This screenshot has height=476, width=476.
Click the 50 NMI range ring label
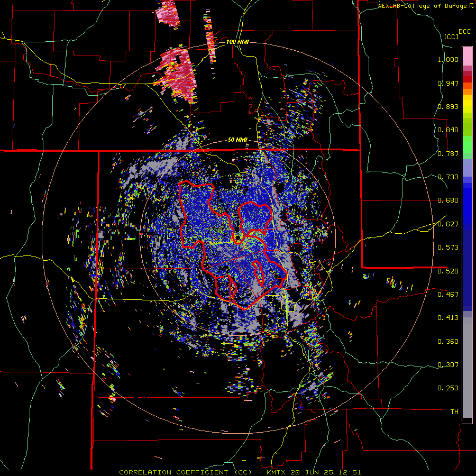point(237,140)
